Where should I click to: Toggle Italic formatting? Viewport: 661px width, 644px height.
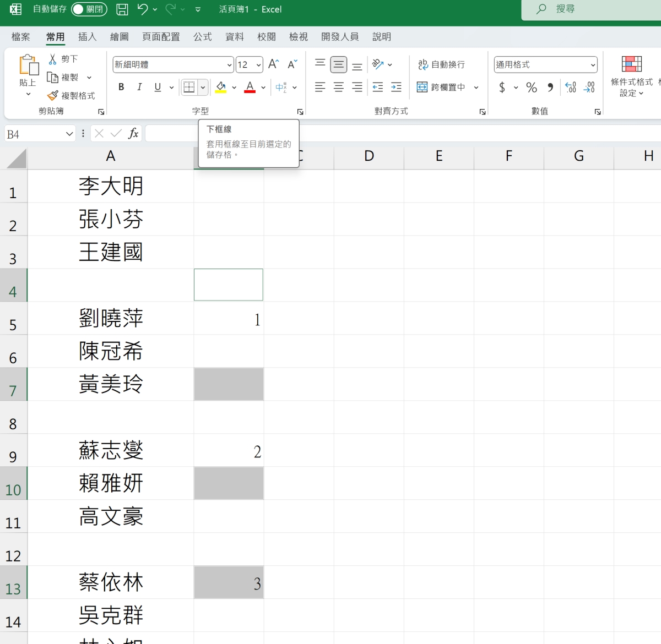click(x=139, y=87)
